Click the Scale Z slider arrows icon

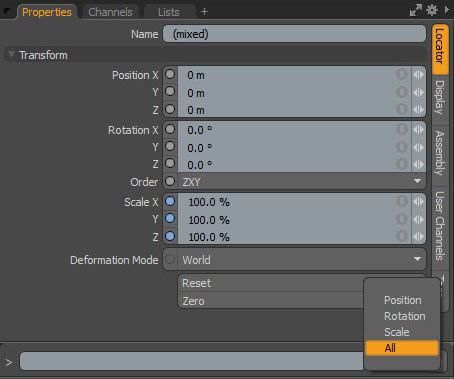(x=418, y=237)
